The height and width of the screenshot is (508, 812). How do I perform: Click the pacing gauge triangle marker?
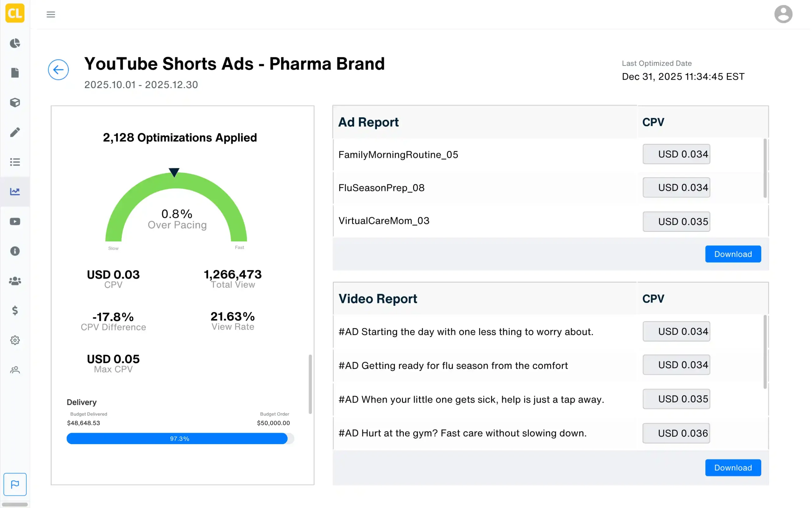pos(174,172)
